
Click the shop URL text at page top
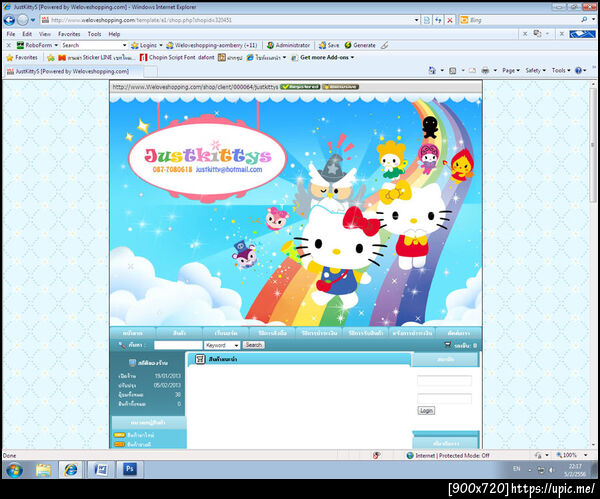pyautogui.click(x=195, y=87)
